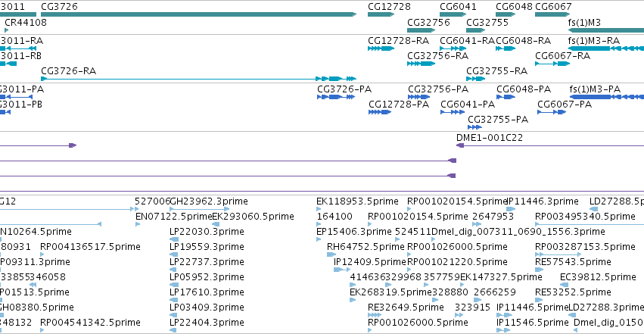
Task: Select the RH64752.5prime EST label
Action: [366, 246]
